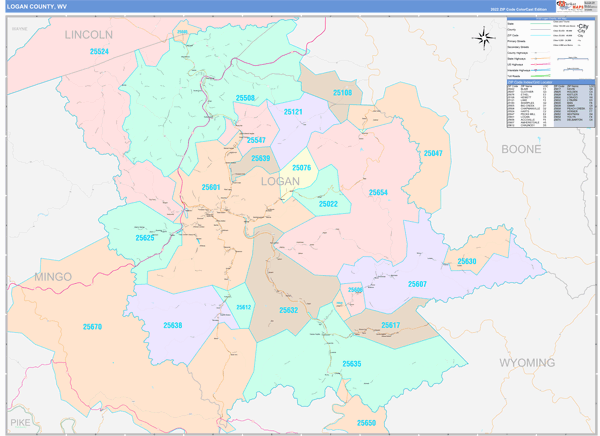The image size is (600, 436).
Task: Click the large City label sample in the legend
Action: point(582,28)
